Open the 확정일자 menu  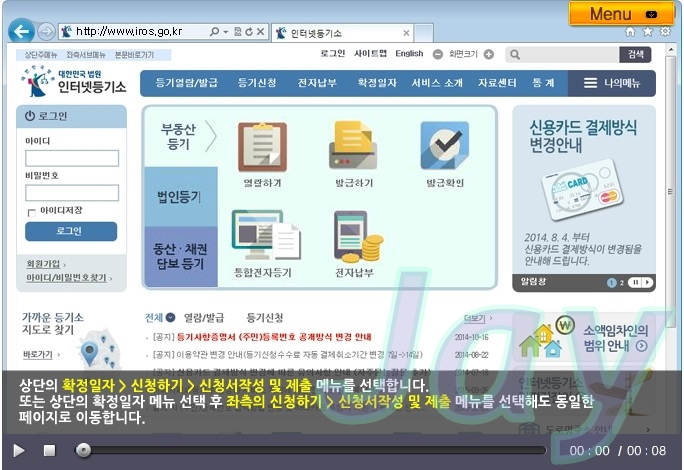coord(377,83)
